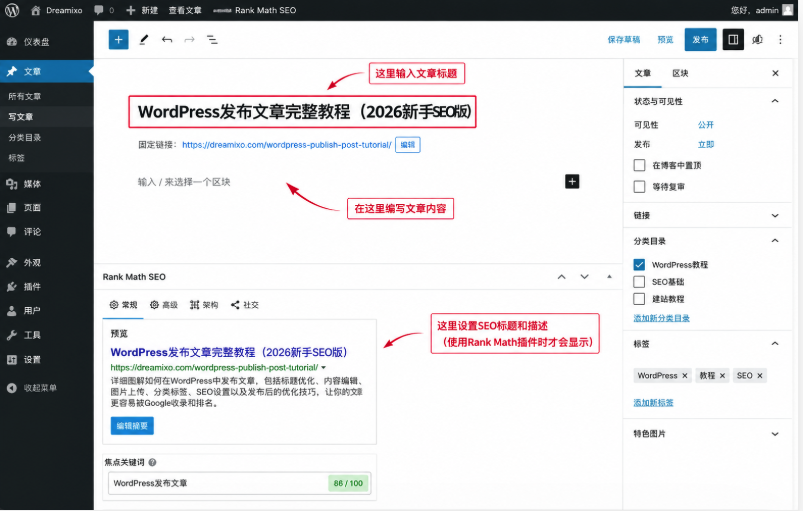Viewport: 803px width, 511px height.
Task: Click the black add block plus button
Action: (x=572, y=181)
